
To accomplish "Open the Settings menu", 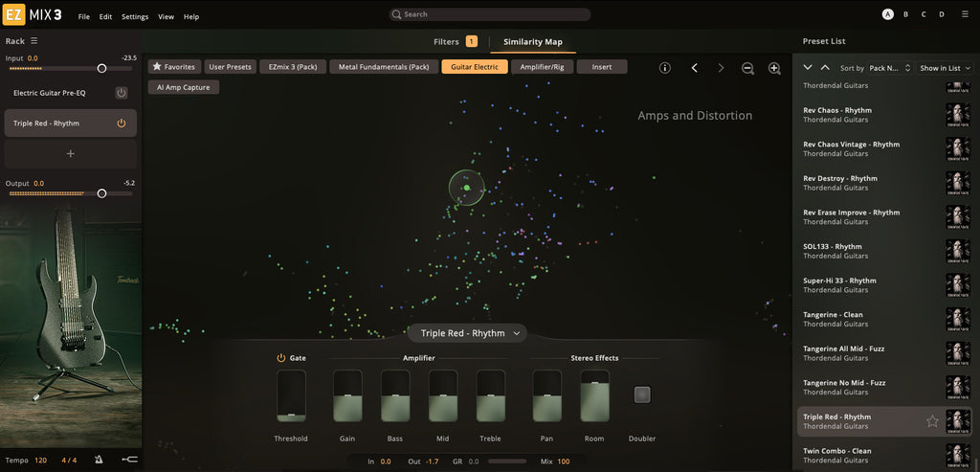I will (135, 17).
